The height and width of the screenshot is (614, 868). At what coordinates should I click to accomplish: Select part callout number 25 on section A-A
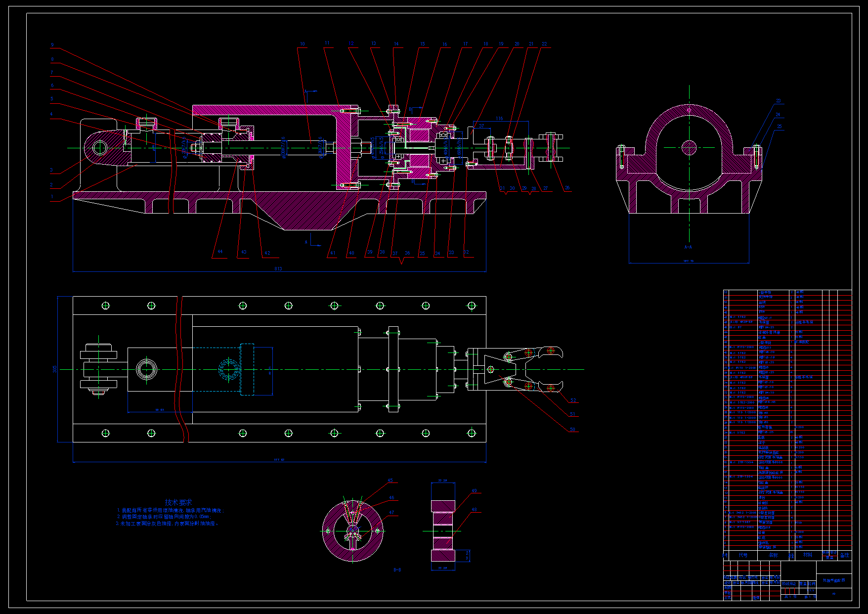click(x=779, y=127)
